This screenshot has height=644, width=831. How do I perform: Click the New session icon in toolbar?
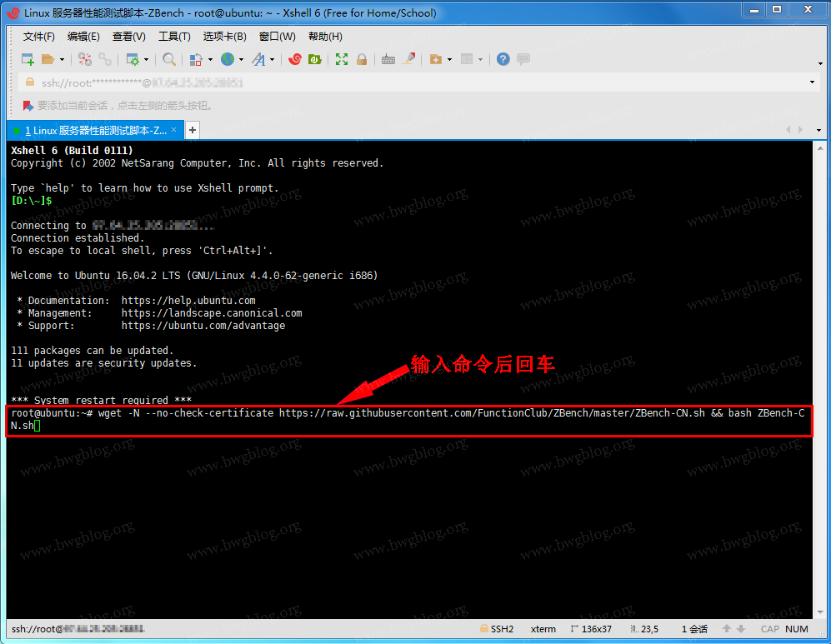pos(28,59)
